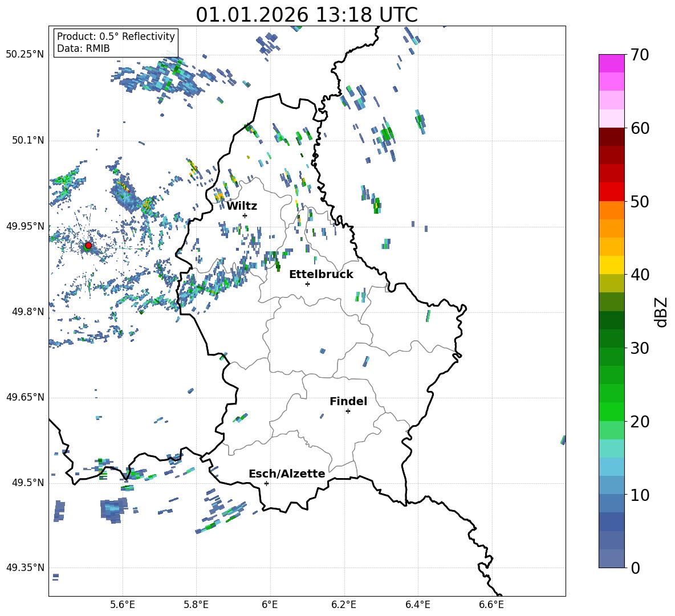Image resolution: width=675 pixels, height=616 pixels.
Task: Click the 49.5°N latitude label
Action: (28, 483)
